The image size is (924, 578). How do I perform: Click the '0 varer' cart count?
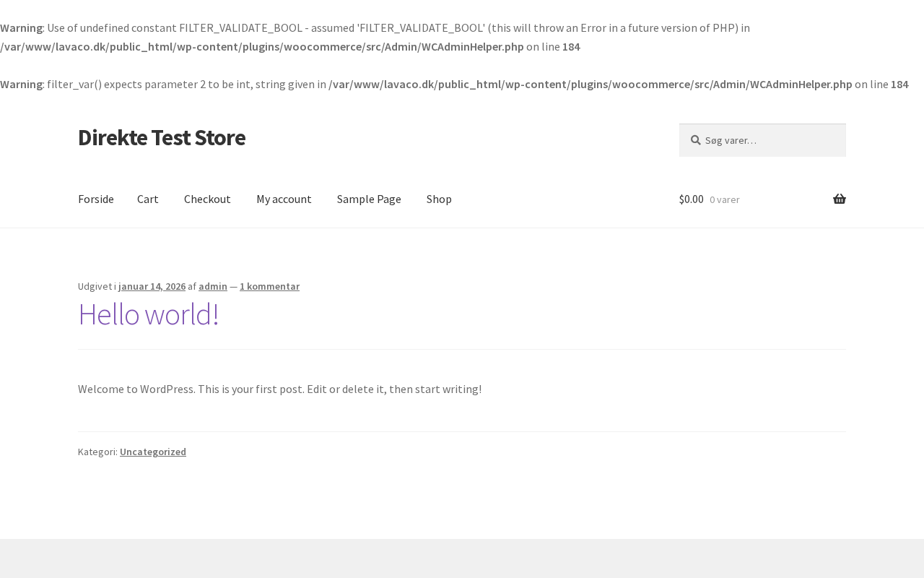724,200
